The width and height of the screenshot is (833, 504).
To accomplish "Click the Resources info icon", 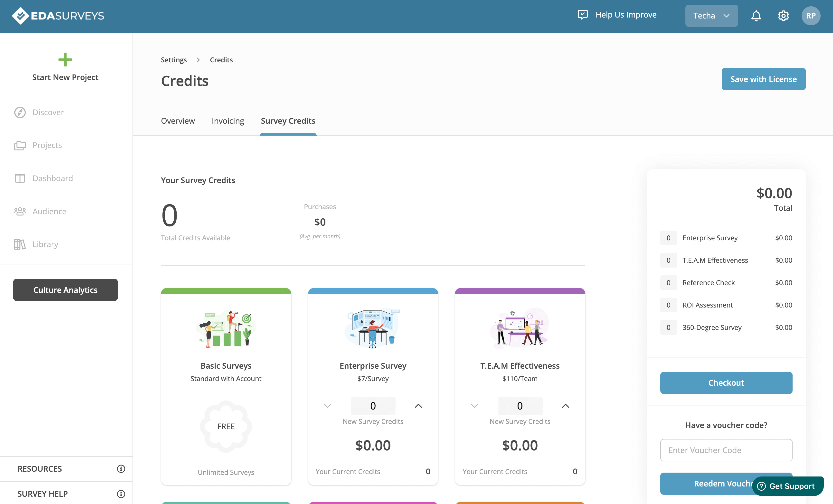I will click(121, 468).
